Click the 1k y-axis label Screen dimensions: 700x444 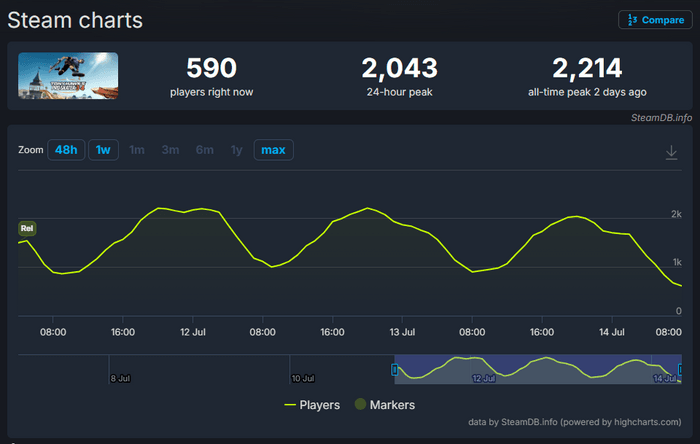[677, 262]
